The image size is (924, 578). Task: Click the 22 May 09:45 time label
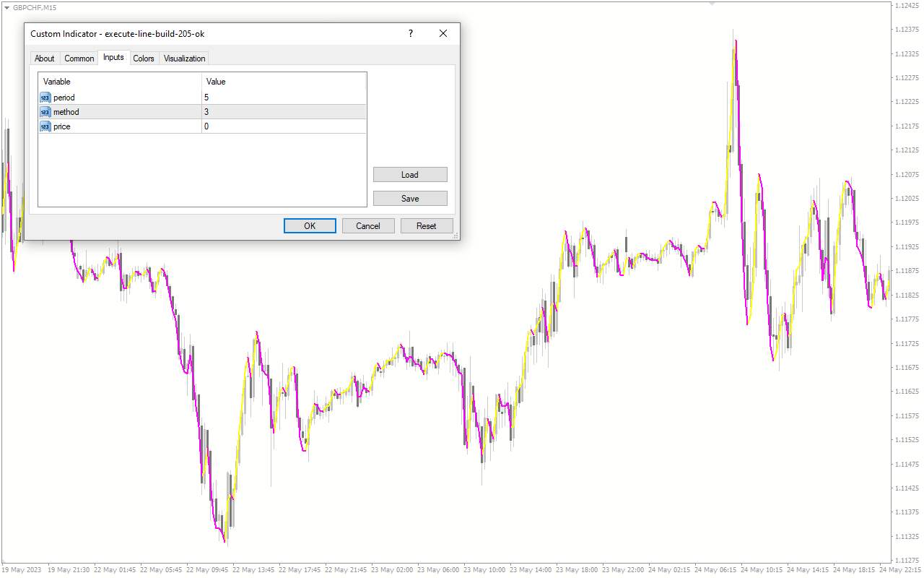pyautogui.click(x=208, y=570)
